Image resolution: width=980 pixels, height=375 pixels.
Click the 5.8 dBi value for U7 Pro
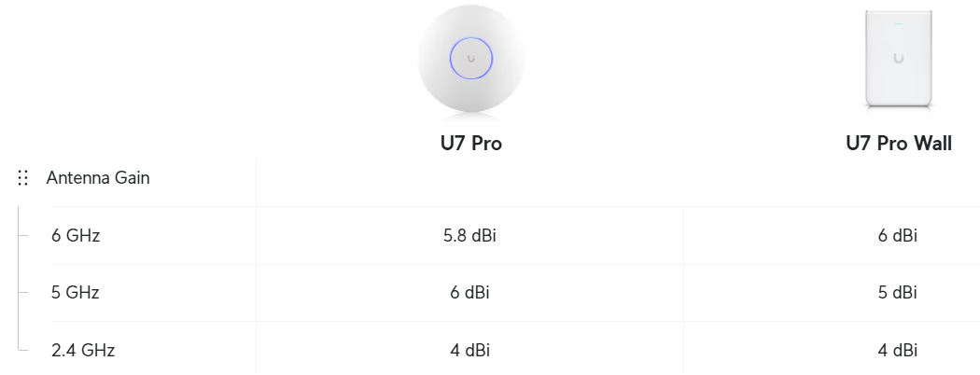[x=470, y=236]
